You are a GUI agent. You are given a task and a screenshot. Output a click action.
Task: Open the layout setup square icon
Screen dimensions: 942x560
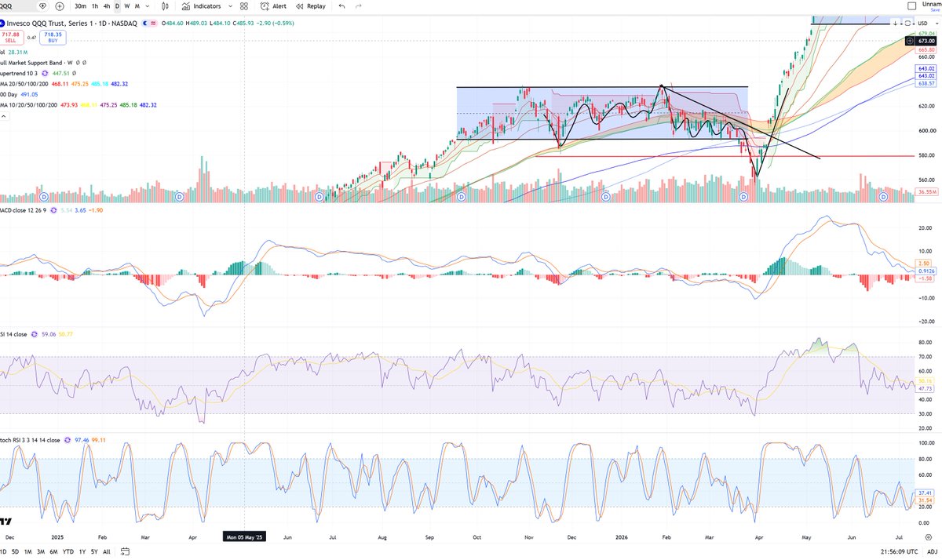911,5
